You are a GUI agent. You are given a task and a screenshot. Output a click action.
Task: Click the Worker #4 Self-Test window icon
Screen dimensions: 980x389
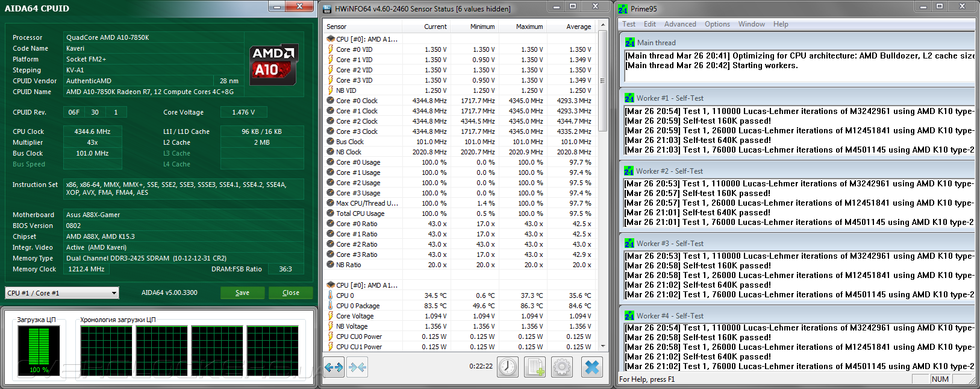click(x=629, y=315)
